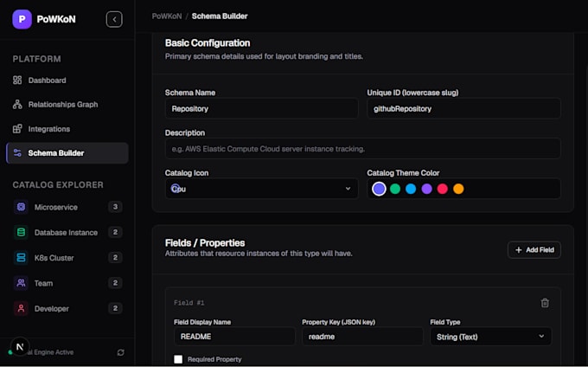Open the K8s Cluster catalog

[67, 257]
